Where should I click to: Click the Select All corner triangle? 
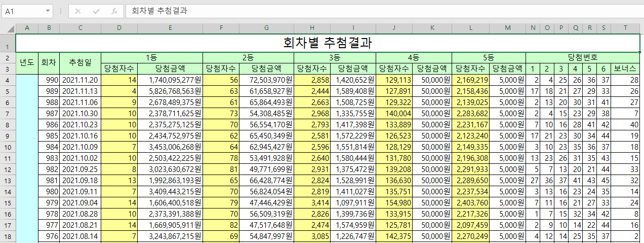coord(8,28)
